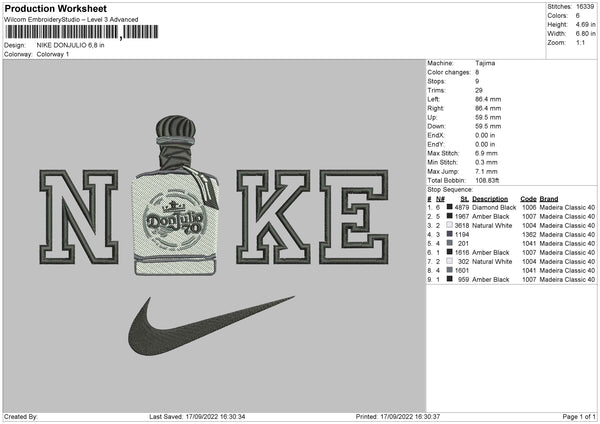Click the embroidered letter K
This screenshot has width=600, height=424.
274,217
